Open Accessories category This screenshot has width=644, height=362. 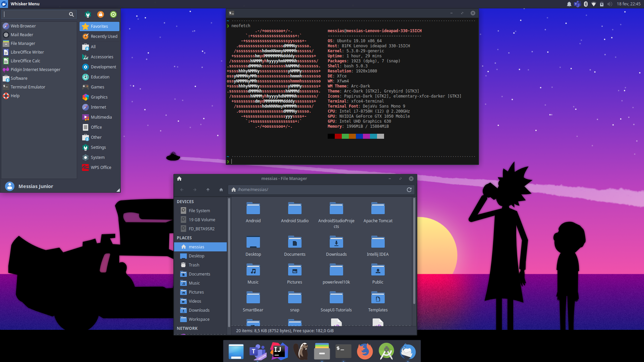coord(99,57)
